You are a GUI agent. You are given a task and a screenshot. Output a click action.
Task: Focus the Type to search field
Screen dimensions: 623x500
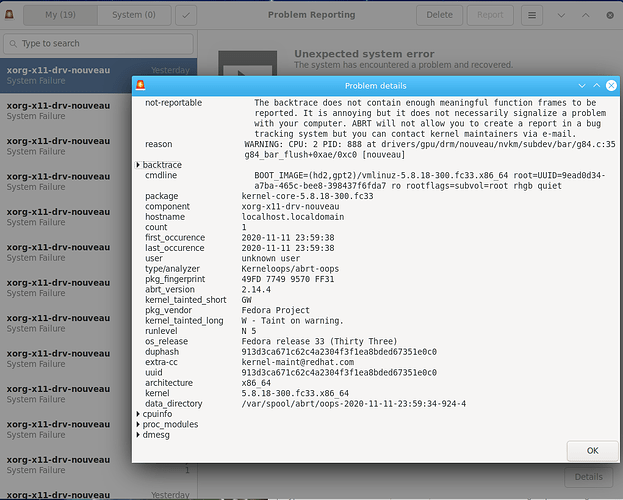pyautogui.click(x=99, y=44)
